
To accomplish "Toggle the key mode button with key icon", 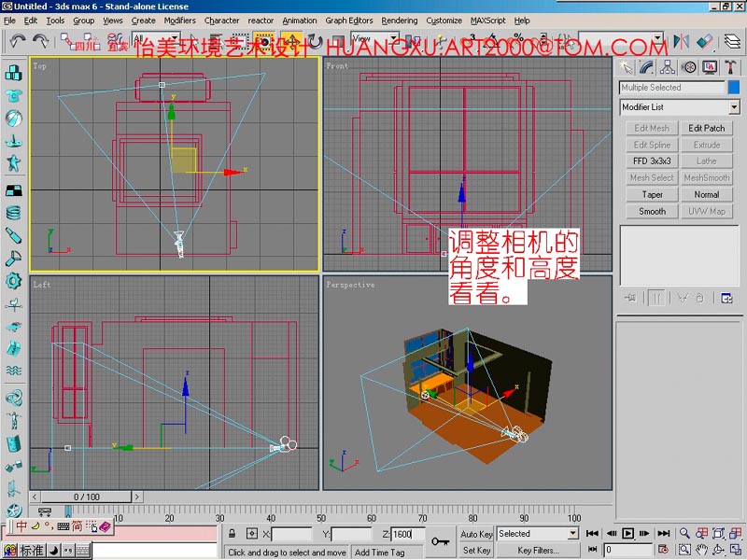I will tap(440, 541).
